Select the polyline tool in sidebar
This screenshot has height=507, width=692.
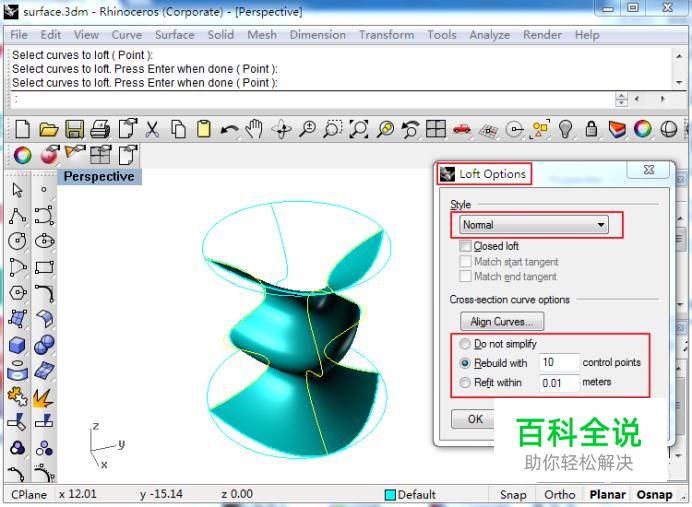pos(18,216)
